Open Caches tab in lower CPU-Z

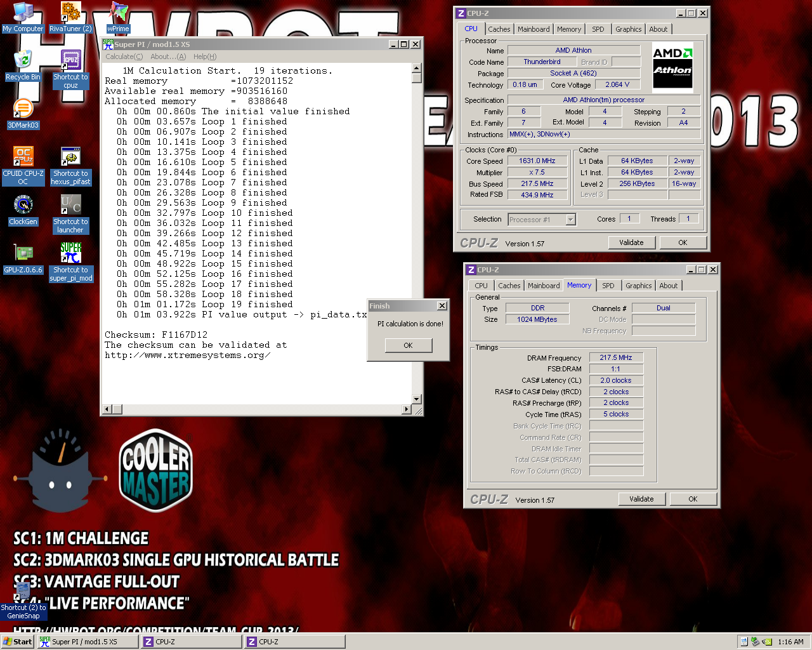coord(509,286)
